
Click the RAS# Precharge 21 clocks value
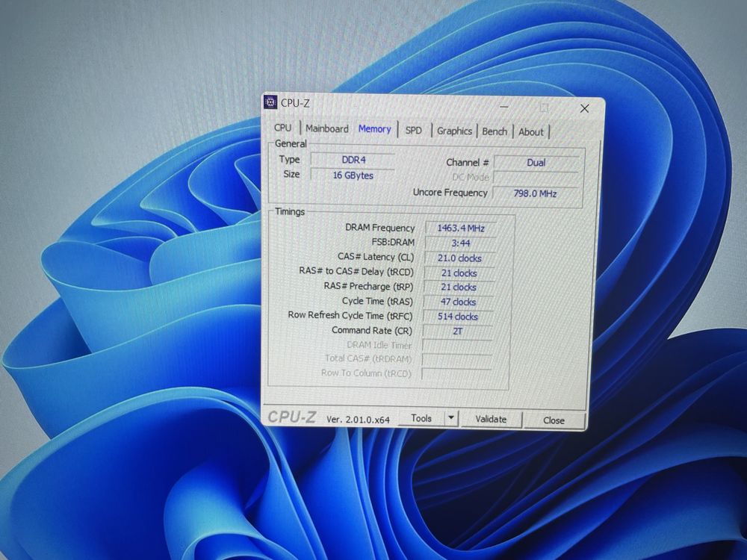(x=459, y=287)
